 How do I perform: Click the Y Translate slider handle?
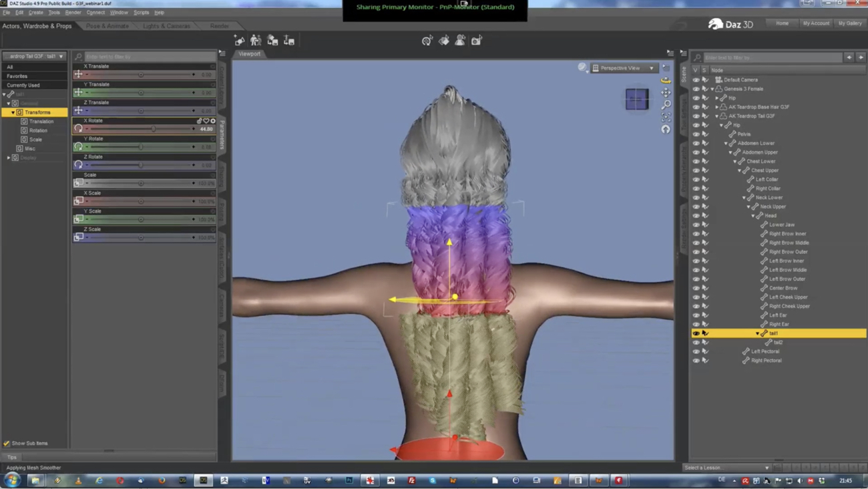[142, 93]
